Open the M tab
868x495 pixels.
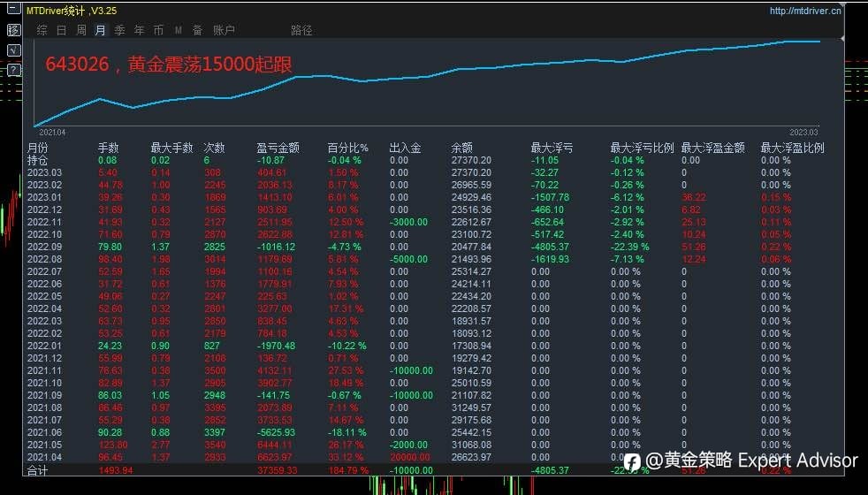click(x=179, y=30)
